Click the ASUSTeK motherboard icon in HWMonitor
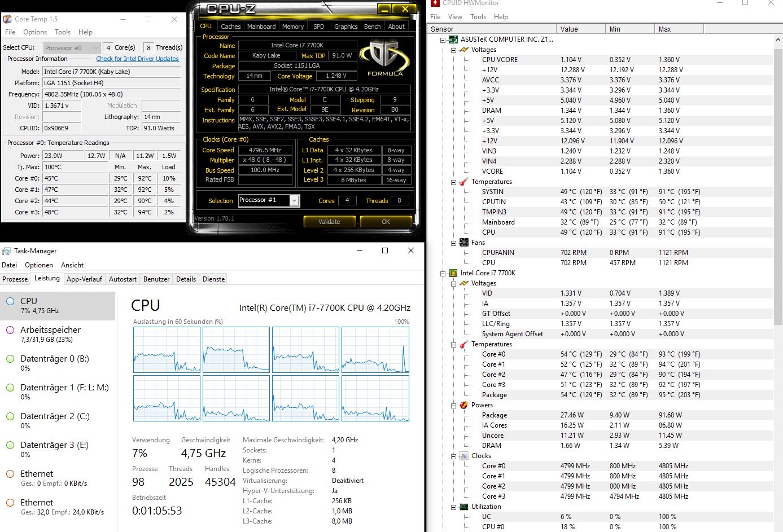Viewport: 783px width, 532px height. [x=453, y=39]
